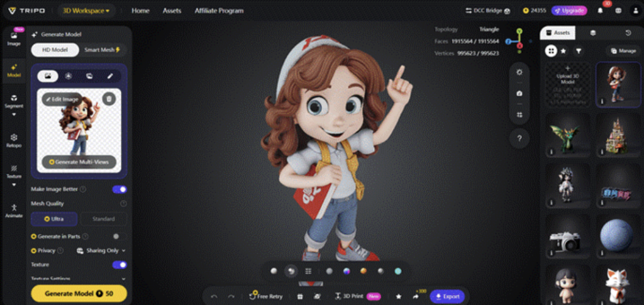Select the Animate sidebar tool
The height and width of the screenshot is (305, 644).
[14, 210]
